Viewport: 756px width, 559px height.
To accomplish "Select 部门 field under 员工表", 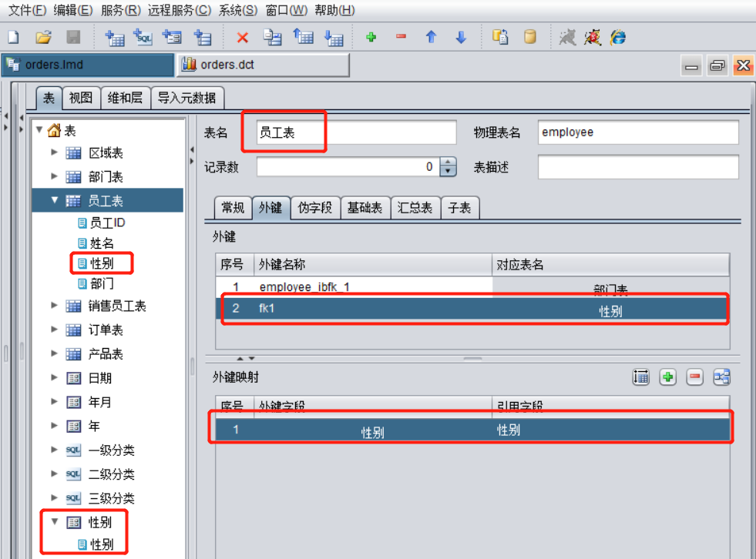I will 96,284.
